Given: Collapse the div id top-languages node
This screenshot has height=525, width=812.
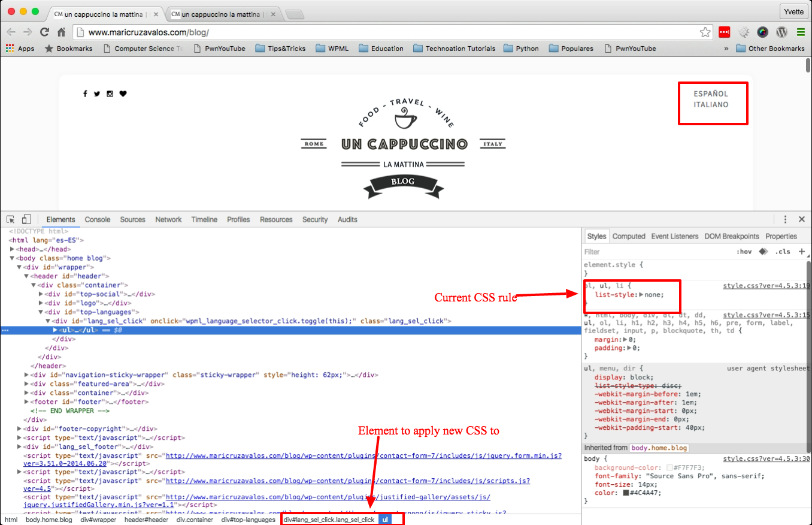Looking at the screenshot, I should (x=41, y=312).
